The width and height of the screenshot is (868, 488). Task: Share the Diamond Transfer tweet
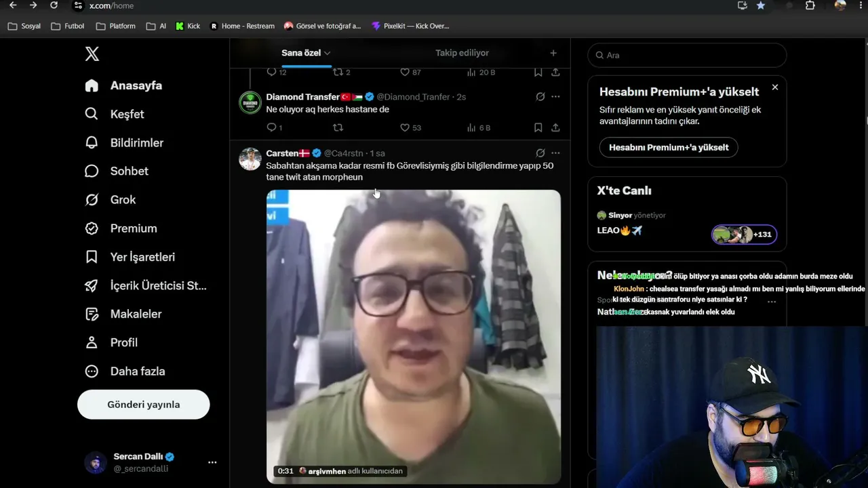pyautogui.click(x=555, y=127)
